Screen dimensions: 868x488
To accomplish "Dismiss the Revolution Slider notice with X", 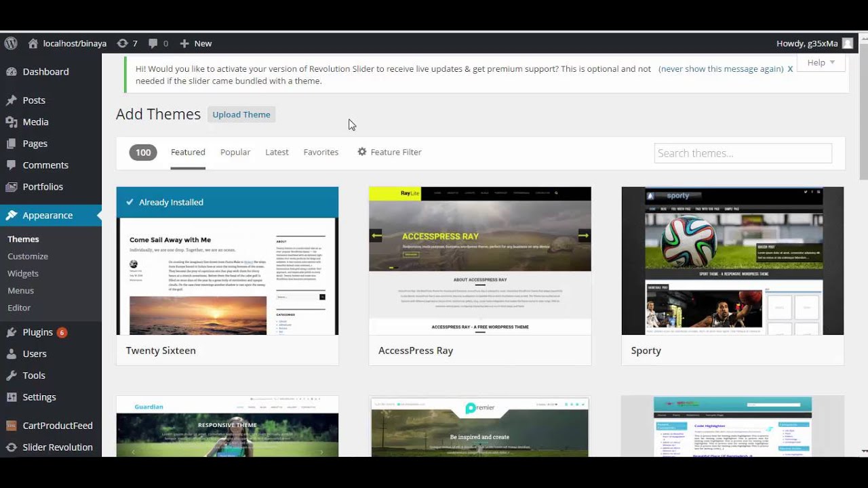I will (x=790, y=69).
